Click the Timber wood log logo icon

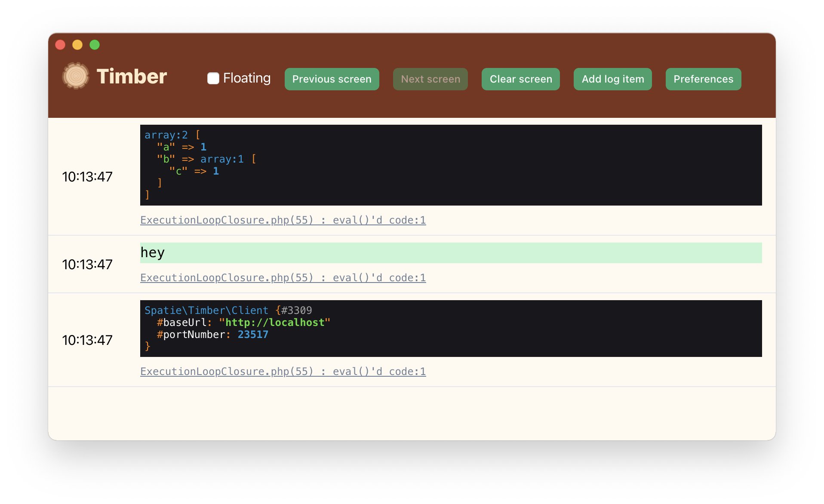(x=76, y=76)
